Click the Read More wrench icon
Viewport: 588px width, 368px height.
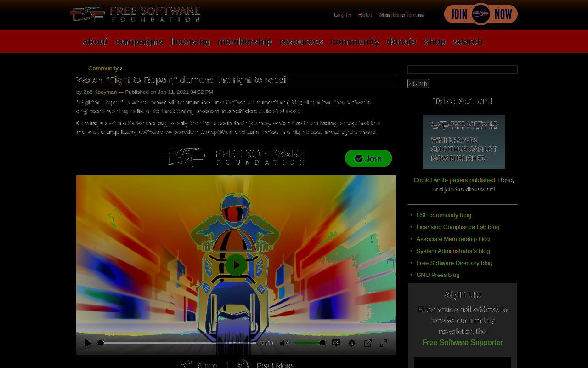tap(244, 364)
